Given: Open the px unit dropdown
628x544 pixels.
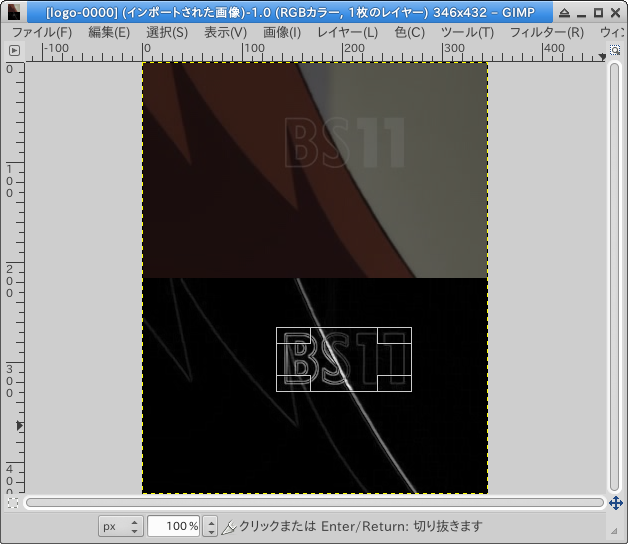Looking at the screenshot, I should click(x=120, y=526).
